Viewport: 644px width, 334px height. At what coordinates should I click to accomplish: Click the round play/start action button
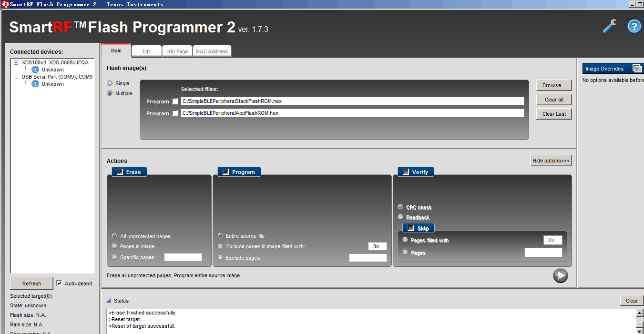point(561,275)
